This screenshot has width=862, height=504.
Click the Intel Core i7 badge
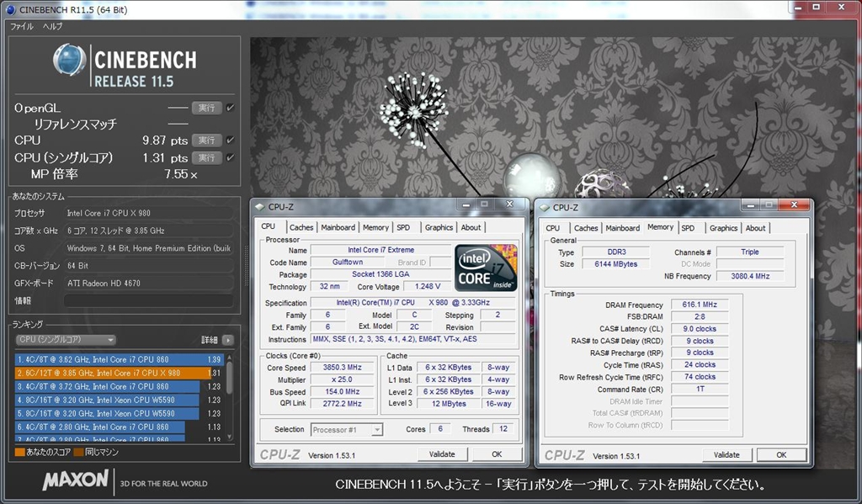(x=486, y=268)
